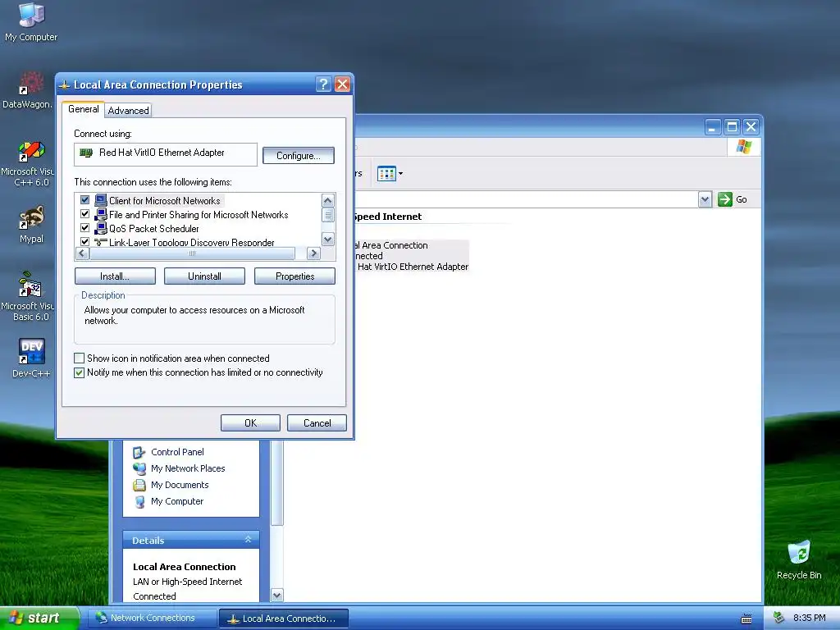Click the Install... button
The width and height of the screenshot is (840, 630).
click(115, 276)
